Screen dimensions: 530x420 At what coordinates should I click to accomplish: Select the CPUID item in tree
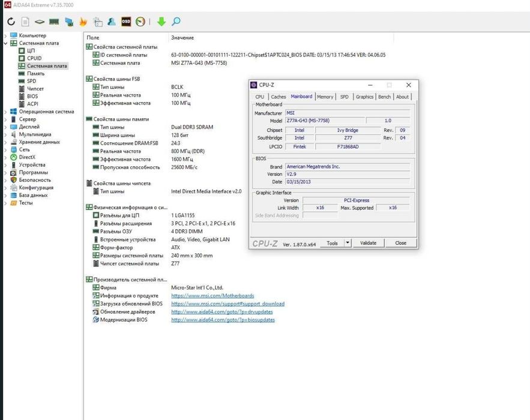pos(34,58)
